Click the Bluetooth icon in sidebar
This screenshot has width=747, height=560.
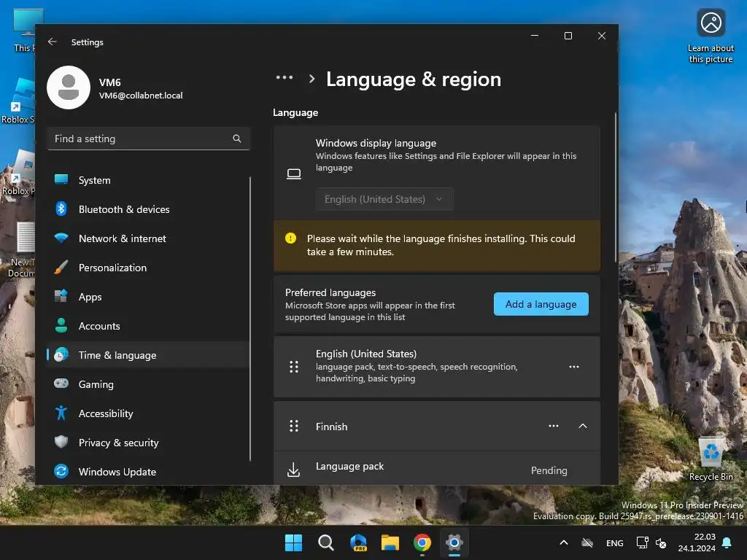[61, 209]
